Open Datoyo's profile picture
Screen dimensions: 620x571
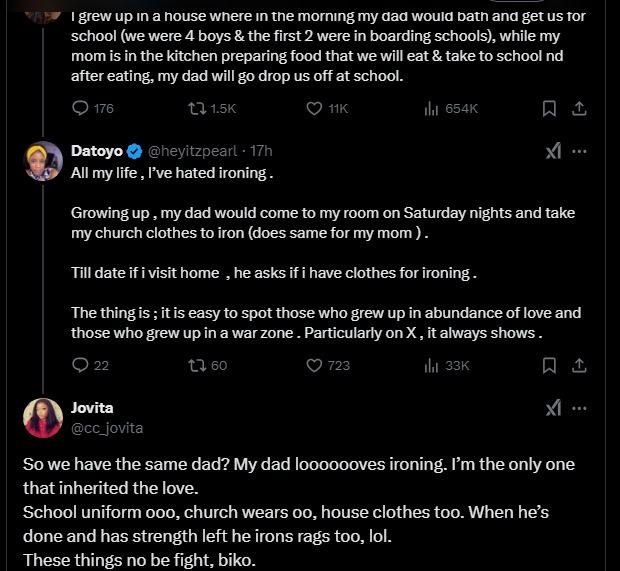pyautogui.click(x=45, y=161)
